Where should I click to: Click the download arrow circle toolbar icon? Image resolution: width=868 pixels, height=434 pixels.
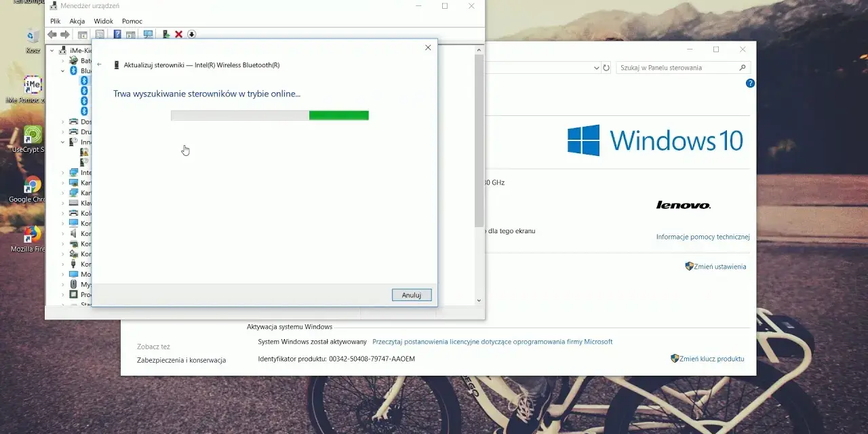191,34
